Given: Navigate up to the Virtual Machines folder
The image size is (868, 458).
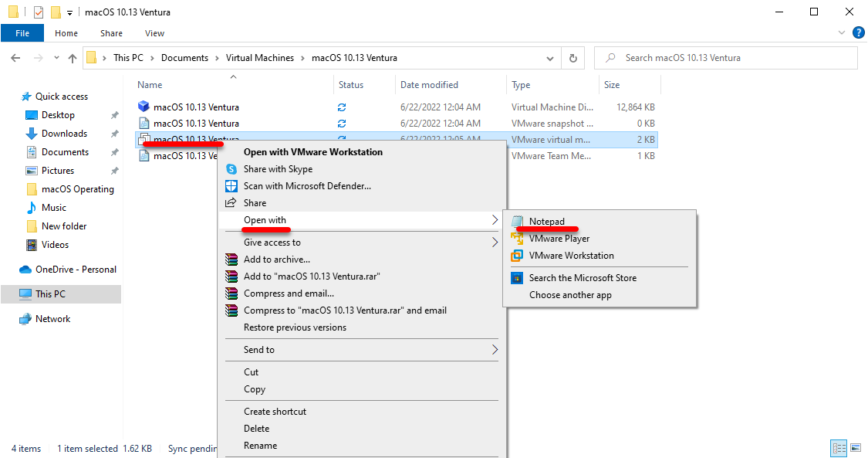Looking at the screenshot, I should [x=73, y=57].
